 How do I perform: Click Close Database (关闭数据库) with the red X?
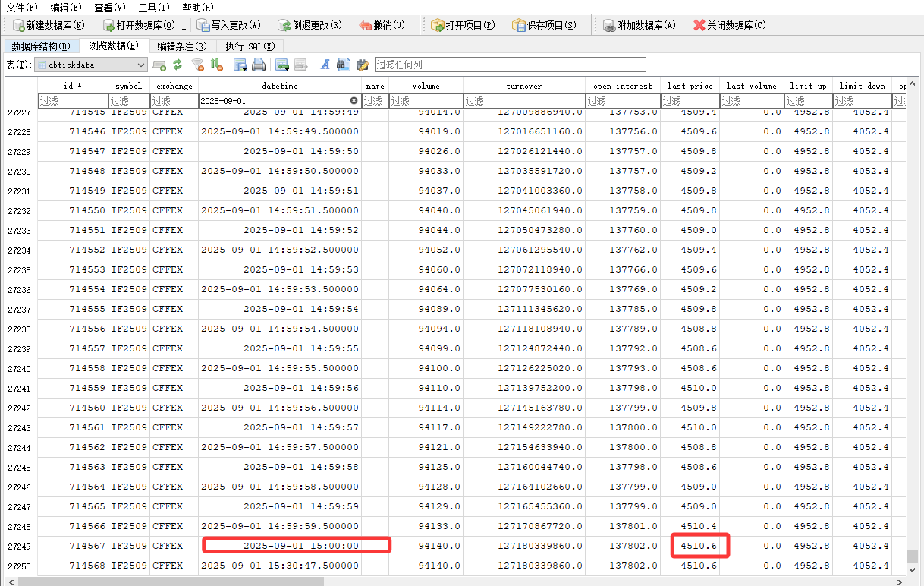pyautogui.click(x=729, y=25)
